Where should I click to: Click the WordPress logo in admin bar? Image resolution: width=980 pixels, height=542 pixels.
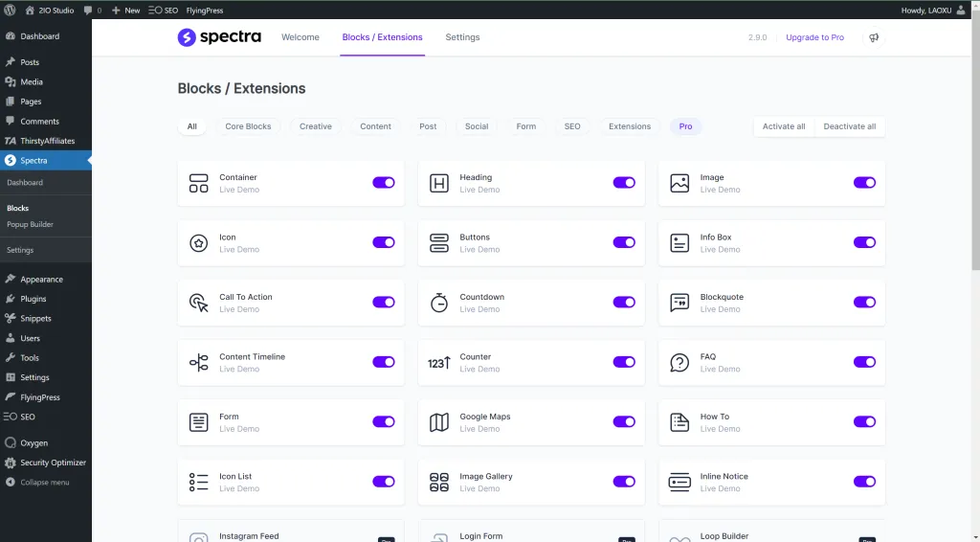[x=10, y=10]
